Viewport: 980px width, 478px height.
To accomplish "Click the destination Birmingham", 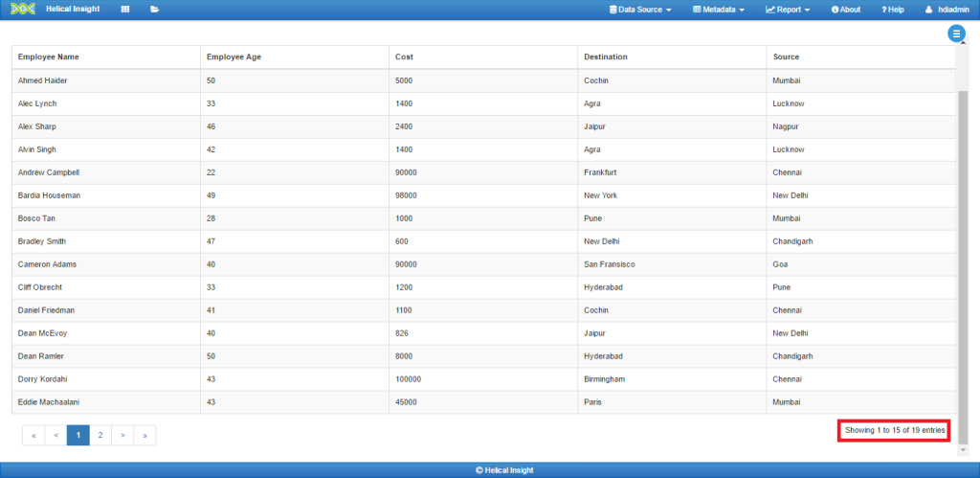I will click(605, 379).
